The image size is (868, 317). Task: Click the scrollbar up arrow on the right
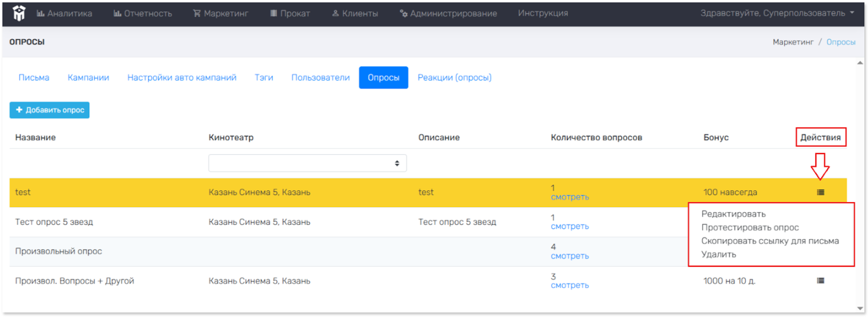860,63
